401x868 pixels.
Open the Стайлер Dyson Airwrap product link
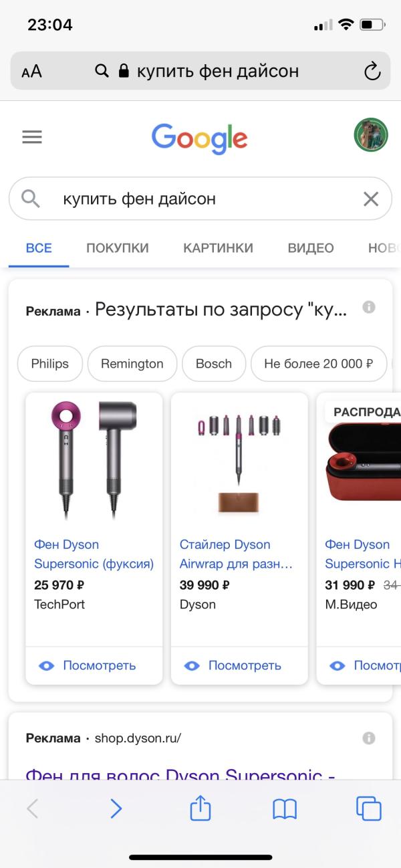[237, 554]
